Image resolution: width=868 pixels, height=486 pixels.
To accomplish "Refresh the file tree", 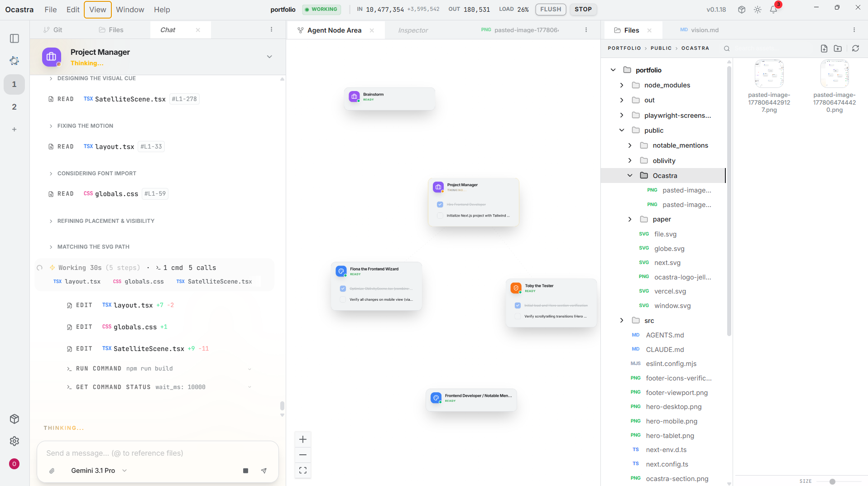I will pyautogui.click(x=855, y=48).
